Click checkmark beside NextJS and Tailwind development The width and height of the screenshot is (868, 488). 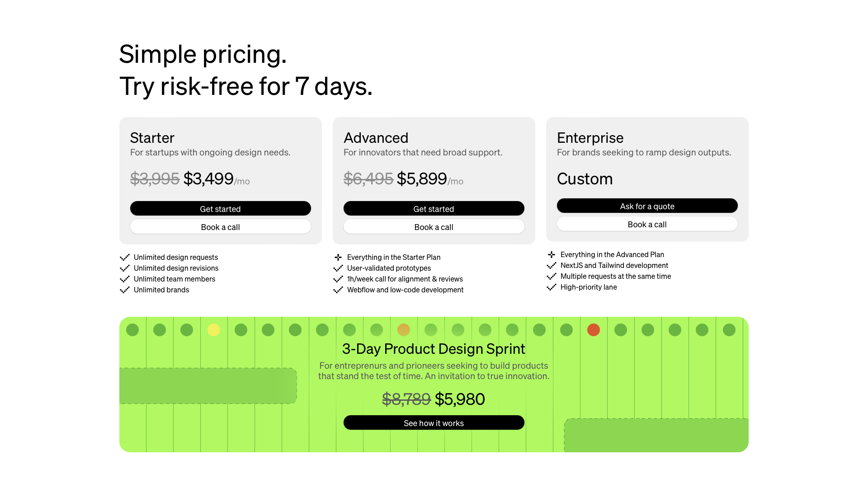(552, 265)
